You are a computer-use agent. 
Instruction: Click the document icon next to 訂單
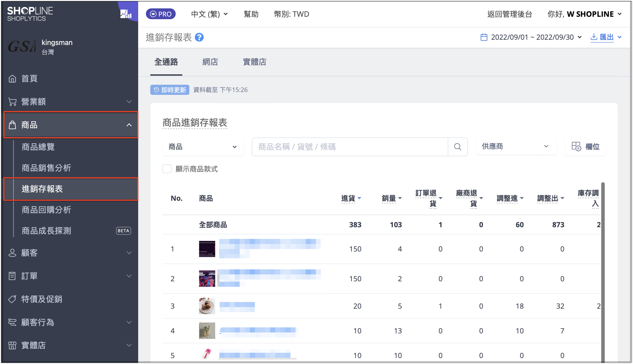[x=12, y=276]
